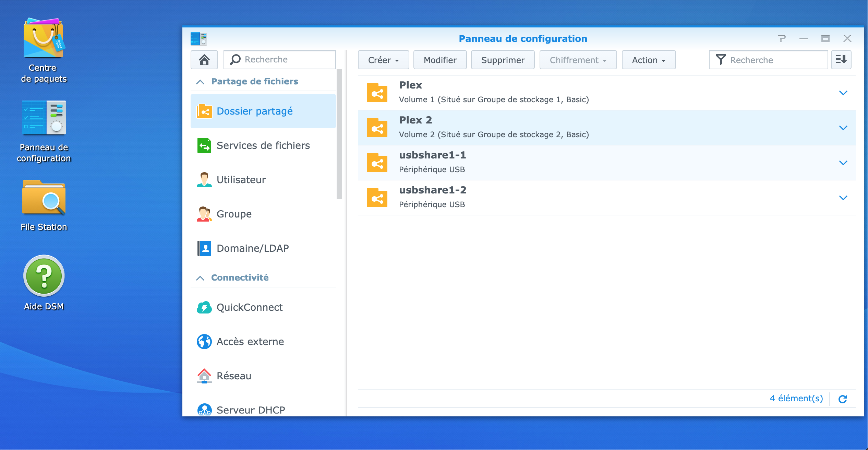Screen dimensions: 868x450
Task: Click the sort order icon
Action: [841, 60]
